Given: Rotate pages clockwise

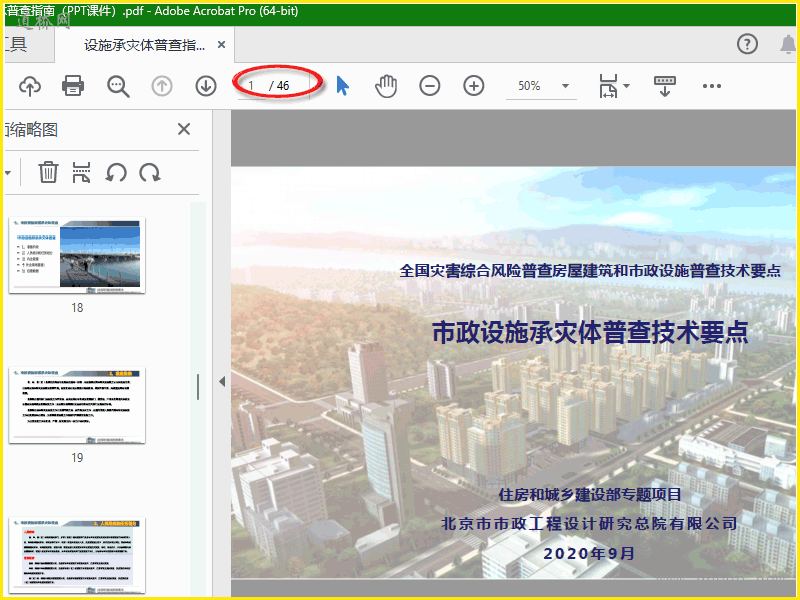Looking at the screenshot, I should 150,172.
